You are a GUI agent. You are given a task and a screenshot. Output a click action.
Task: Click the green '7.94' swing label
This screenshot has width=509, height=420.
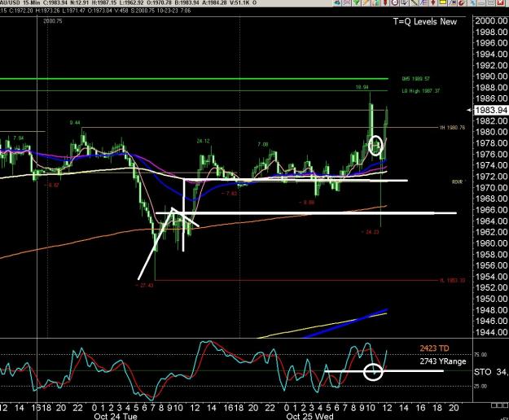19,138
